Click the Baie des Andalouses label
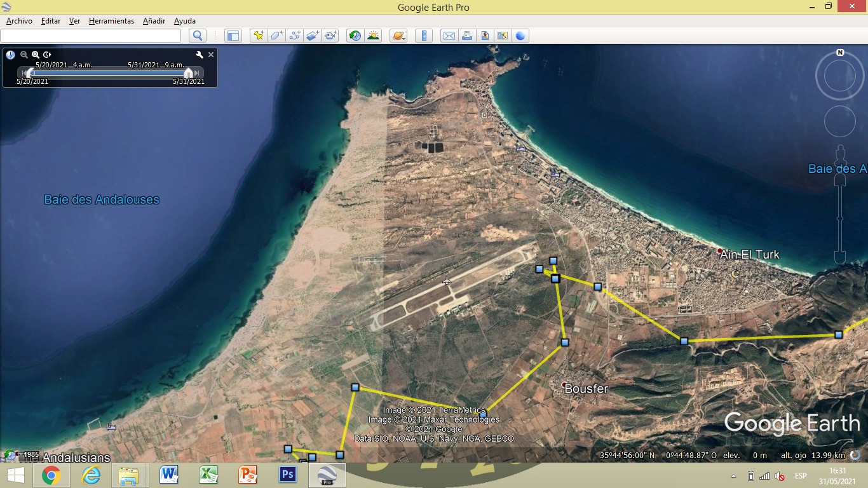The height and width of the screenshot is (488, 868). coord(102,200)
